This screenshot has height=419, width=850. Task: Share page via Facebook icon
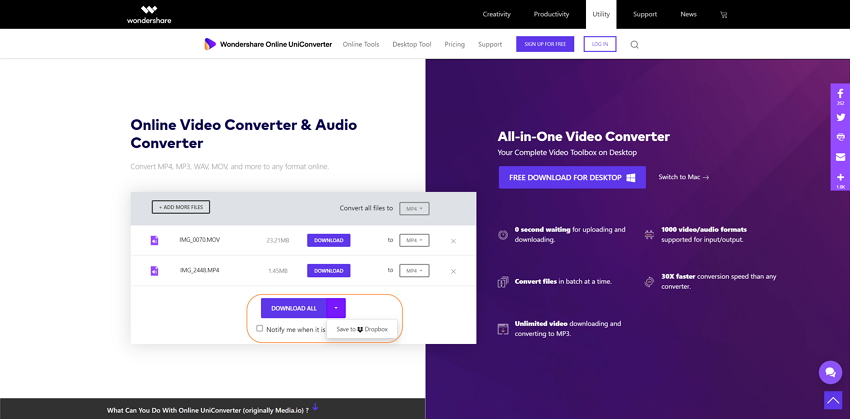pyautogui.click(x=840, y=94)
